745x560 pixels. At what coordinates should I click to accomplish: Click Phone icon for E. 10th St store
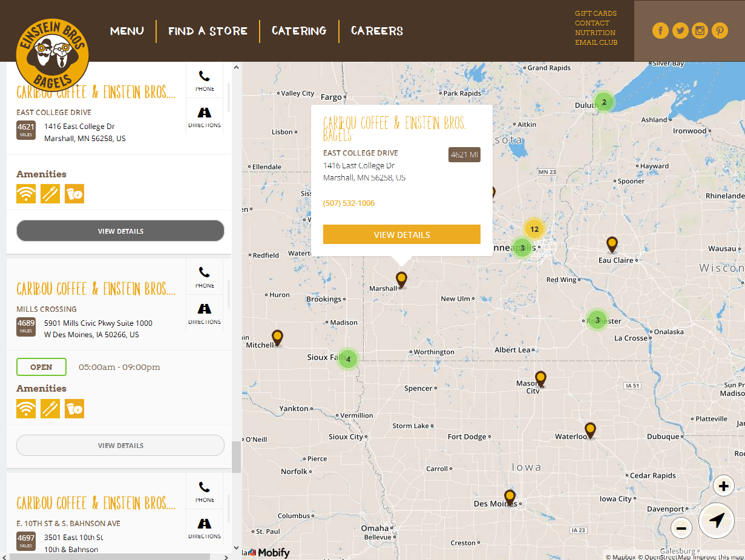coord(205,491)
